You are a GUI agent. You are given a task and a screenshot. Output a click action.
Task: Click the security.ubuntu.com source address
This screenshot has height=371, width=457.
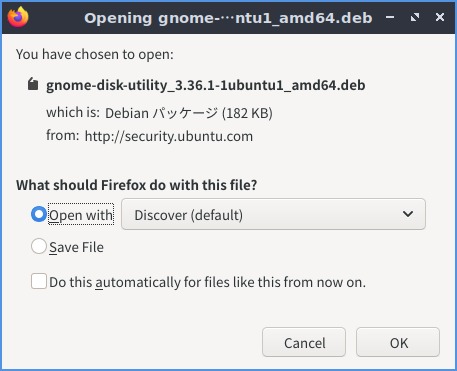click(x=169, y=136)
